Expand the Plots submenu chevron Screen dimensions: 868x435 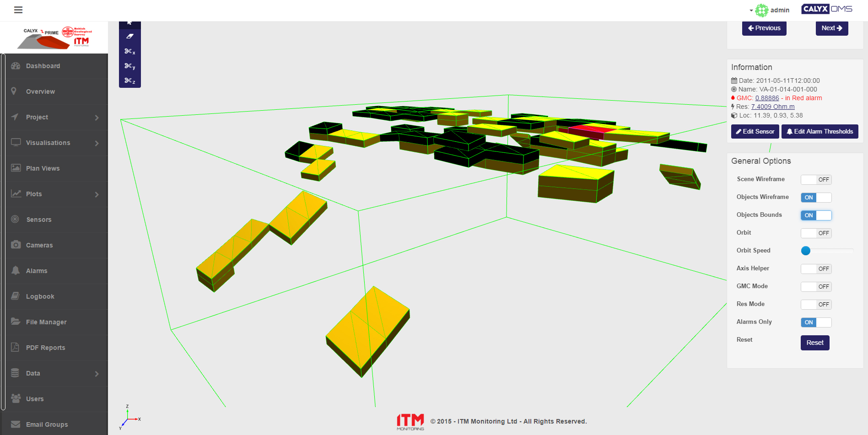click(97, 194)
